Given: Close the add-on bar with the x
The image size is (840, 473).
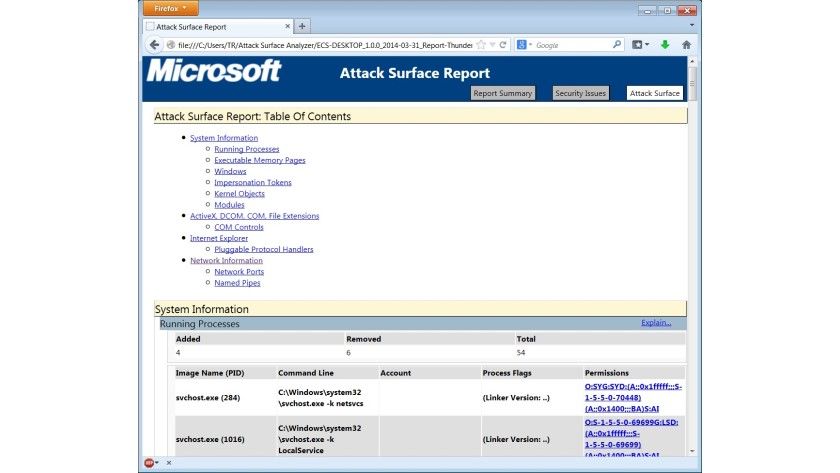Looking at the screenshot, I should (169, 463).
